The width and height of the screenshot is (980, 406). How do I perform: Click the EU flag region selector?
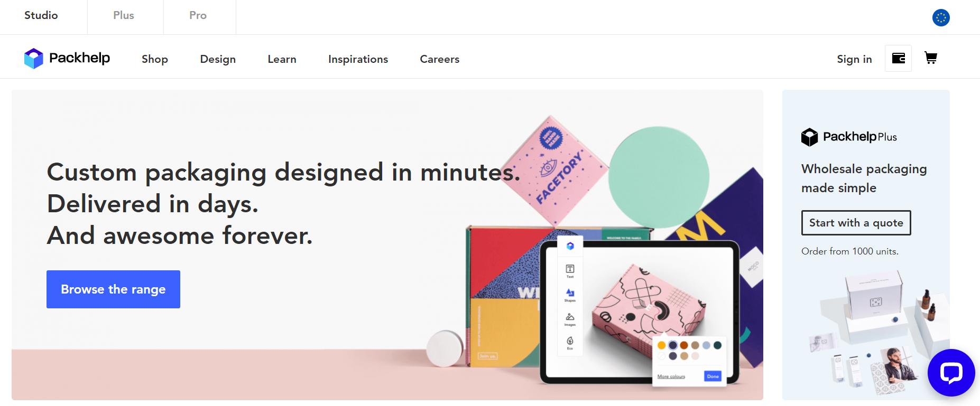coord(941,17)
